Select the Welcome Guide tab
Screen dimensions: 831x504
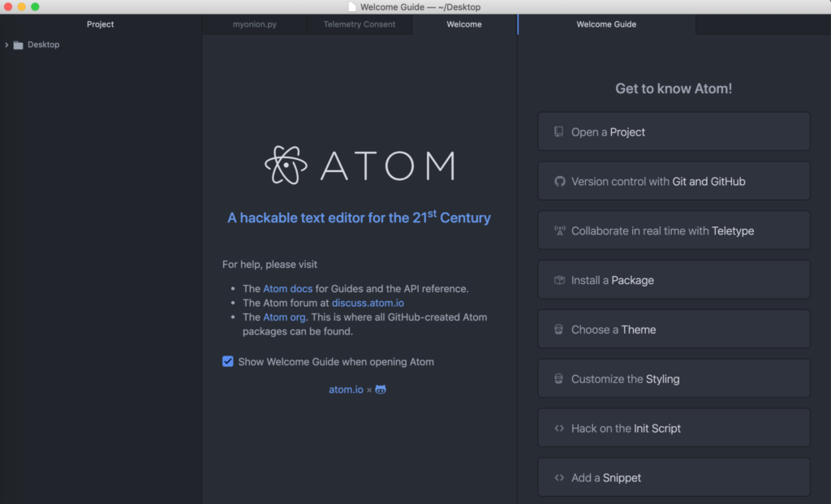606,24
